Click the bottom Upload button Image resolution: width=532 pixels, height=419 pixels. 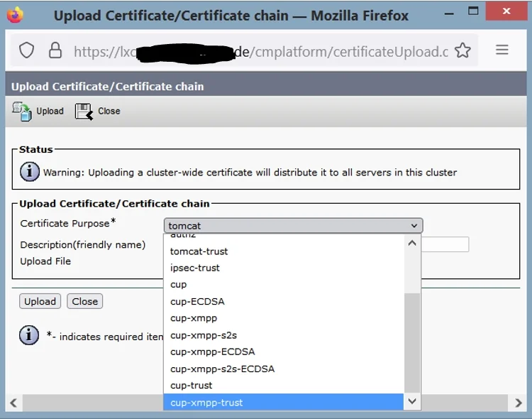[40, 301]
